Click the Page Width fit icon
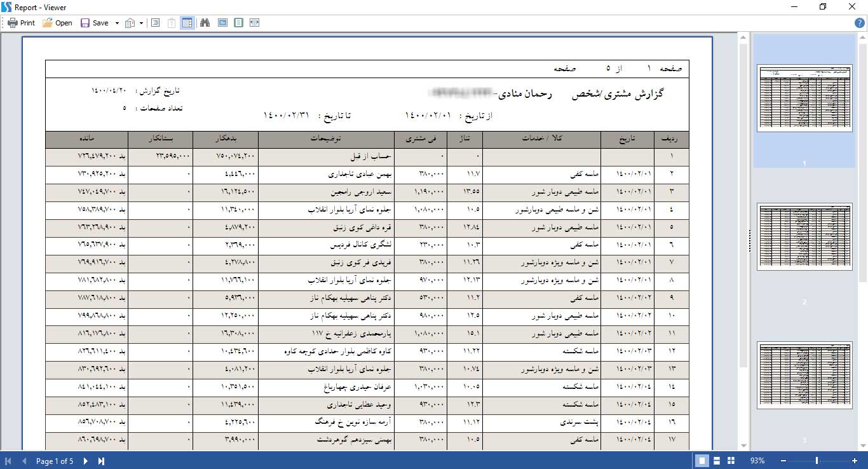The image size is (868, 469). coord(254,23)
